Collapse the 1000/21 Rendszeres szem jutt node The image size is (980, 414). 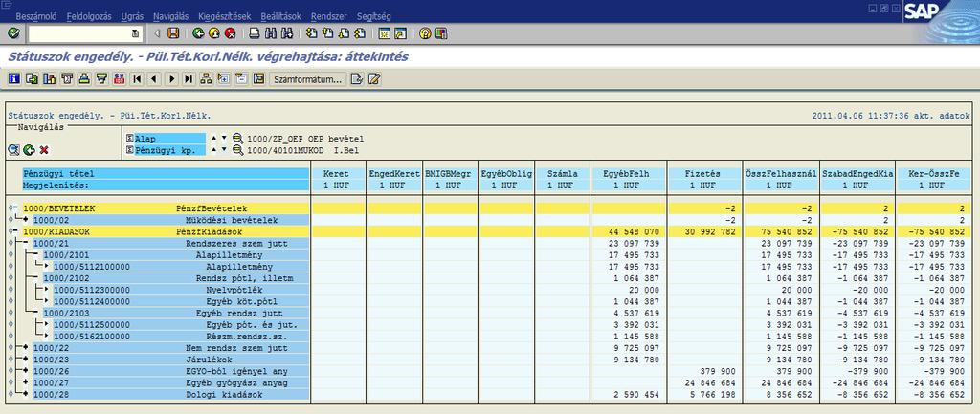point(25,243)
